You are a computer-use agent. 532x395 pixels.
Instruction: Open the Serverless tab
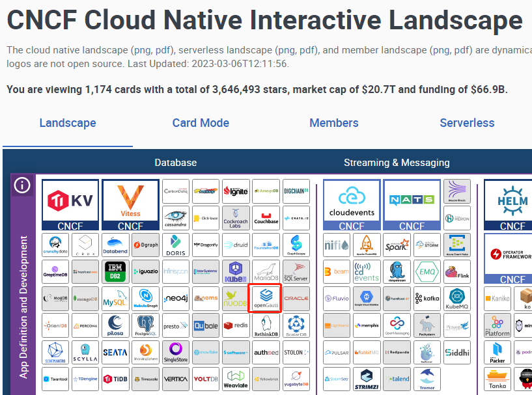467,123
